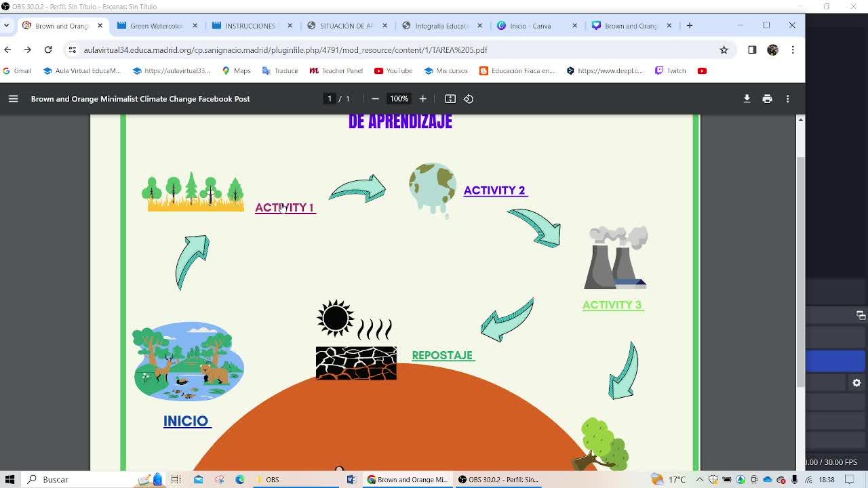Open Chrome three-dot menu
The height and width of the screenshot is (488, 868).
793,49
